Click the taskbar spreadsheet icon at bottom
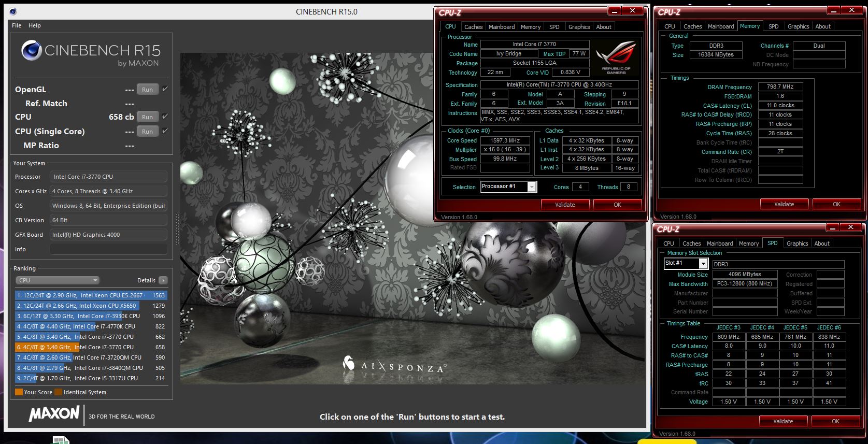This screenshot has width=868, height=444. point(61,440)
